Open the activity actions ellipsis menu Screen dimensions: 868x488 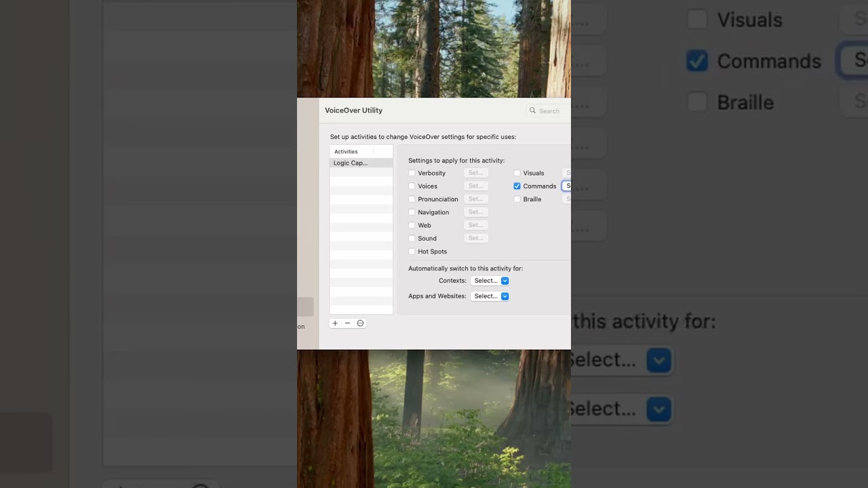click(x=361, y=323)
